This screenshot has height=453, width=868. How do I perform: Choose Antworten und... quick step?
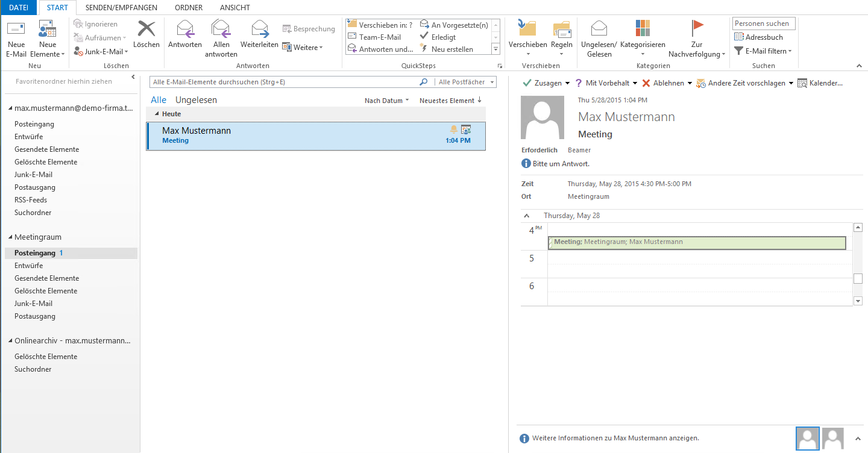click(x=380, y=49)
